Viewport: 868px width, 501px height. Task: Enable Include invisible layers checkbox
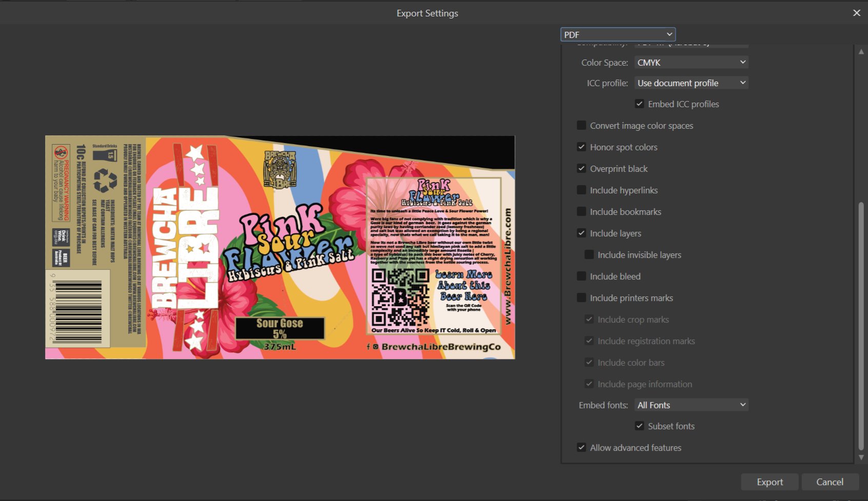[589, 254]
